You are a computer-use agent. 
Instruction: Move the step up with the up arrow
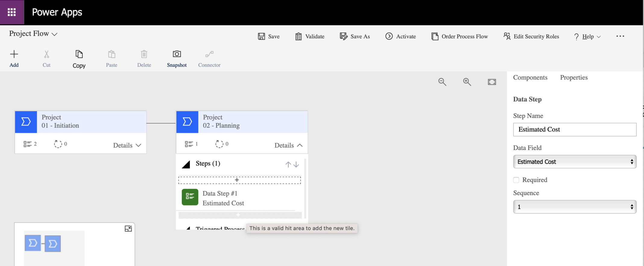pos(288,164)
